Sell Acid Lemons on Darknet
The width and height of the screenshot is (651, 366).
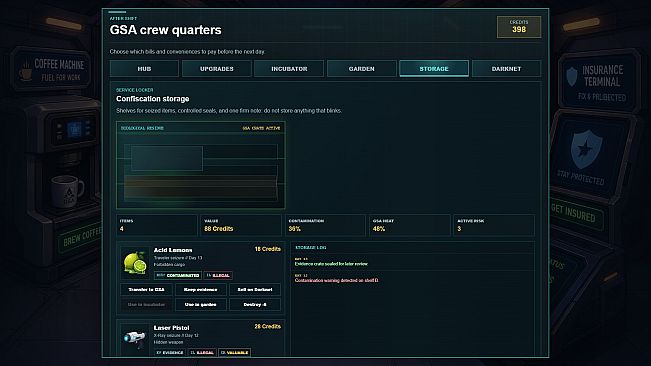click(x=255, y=290)
